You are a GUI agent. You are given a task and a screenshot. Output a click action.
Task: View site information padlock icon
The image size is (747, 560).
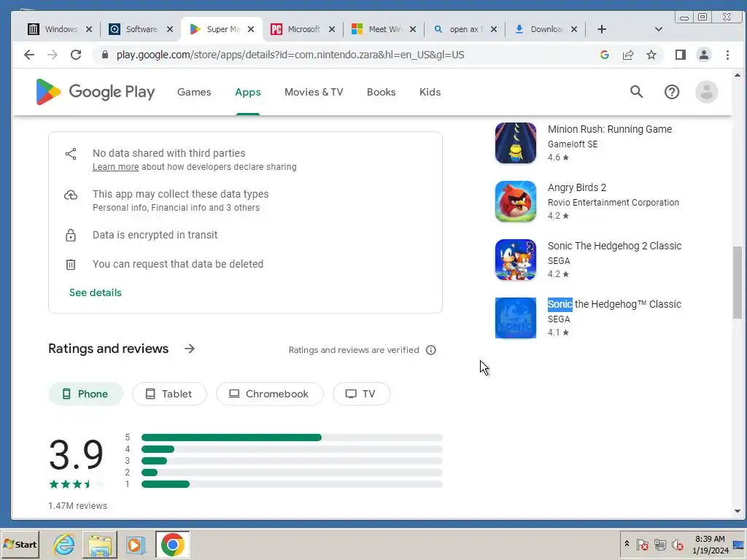tap(105, 55)
